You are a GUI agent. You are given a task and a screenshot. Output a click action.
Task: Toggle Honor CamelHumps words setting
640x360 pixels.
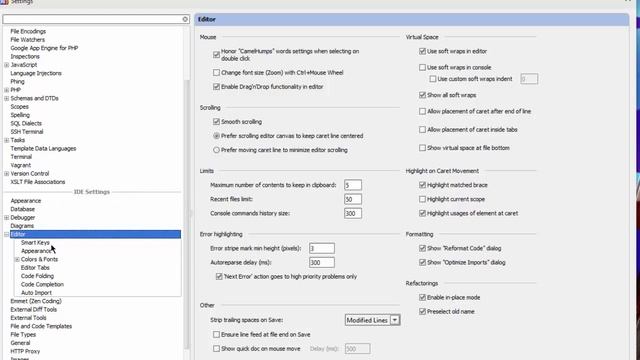216,55
